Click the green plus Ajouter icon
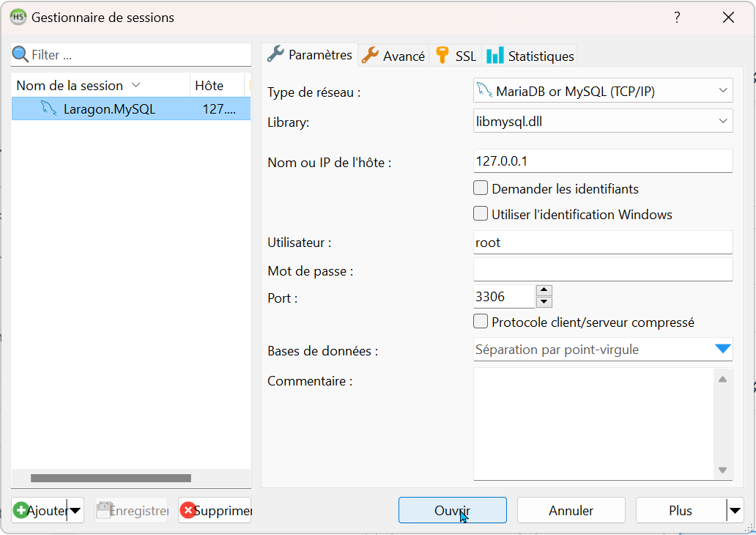 pos(21,510)
